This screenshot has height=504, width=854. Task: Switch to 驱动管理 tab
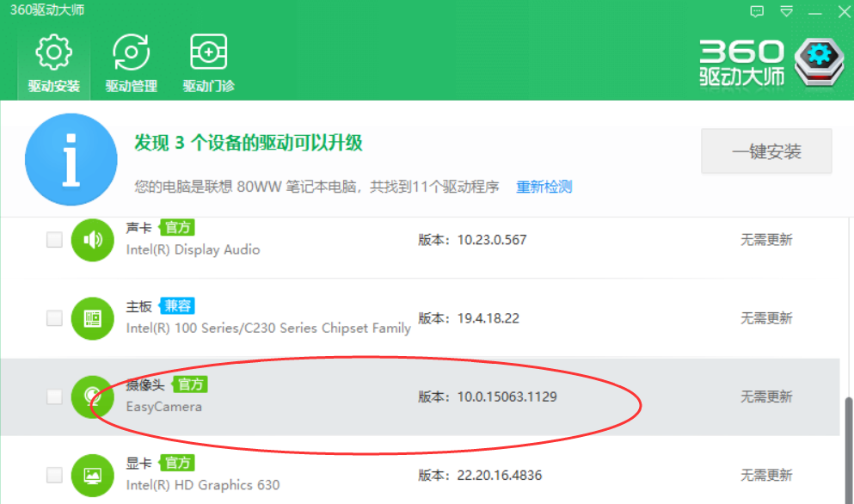pos(131,64)
